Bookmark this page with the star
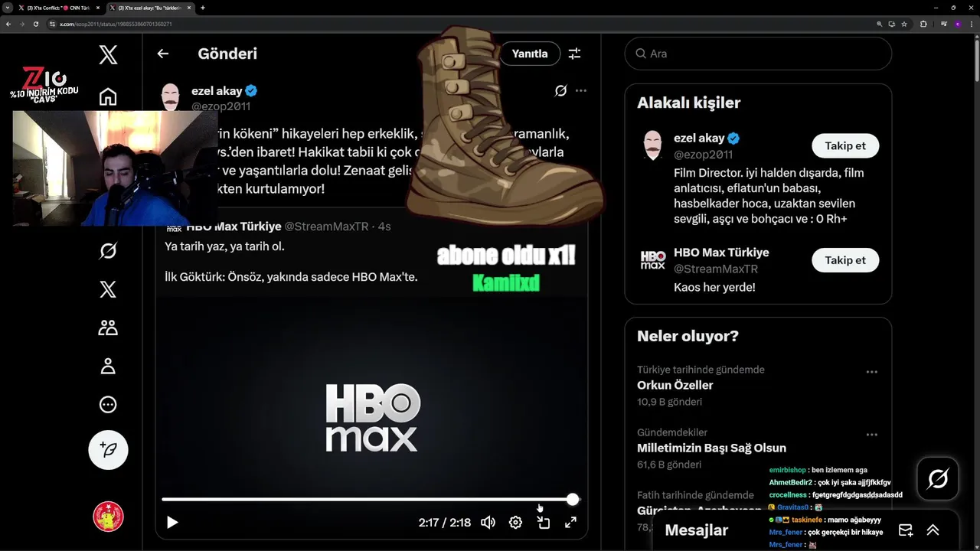Image resolution: width=980 pixels, height=551 pixels. 904,24
